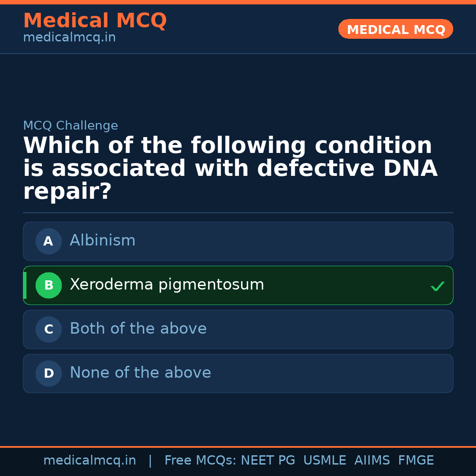476x476 pixels.
Task: Select the circular A badge icon
Action: click(48, 241)
